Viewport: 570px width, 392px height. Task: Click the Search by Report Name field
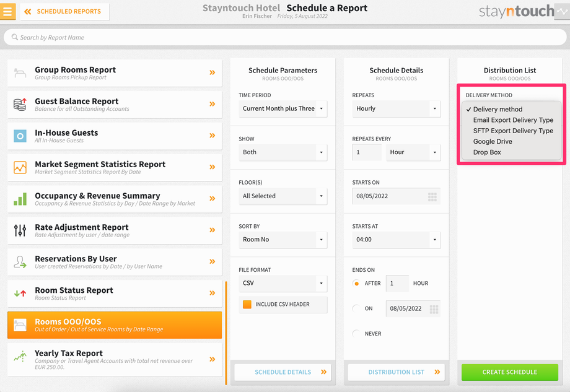click(x=285, y=37)
